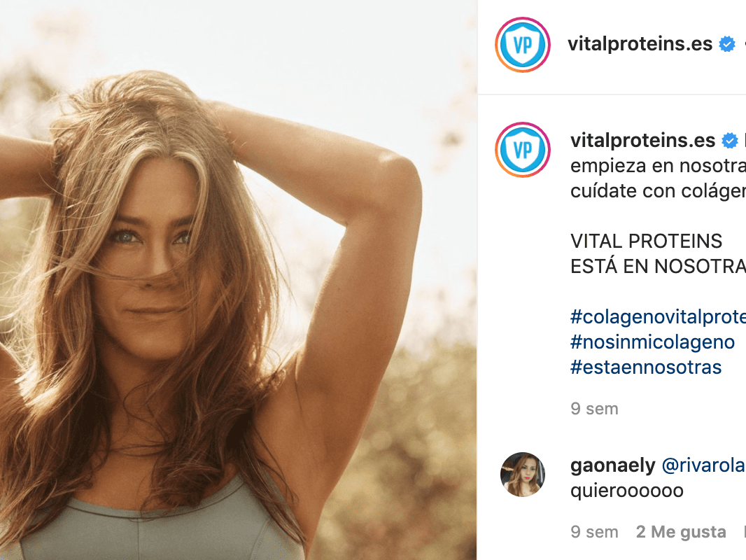Open the VP avatar beside the caption
Image resolution: width=746 pixels, height=560 pixels.
coord(522,150)
